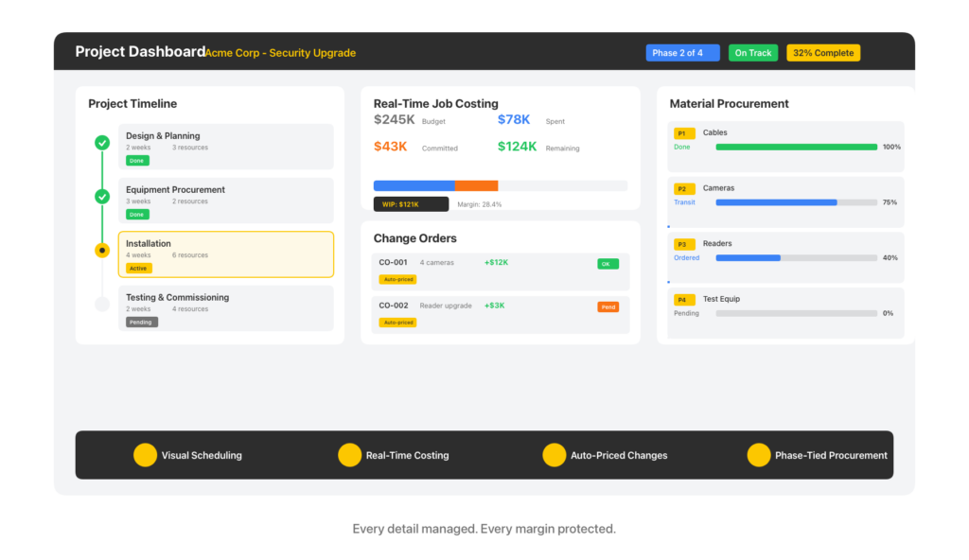Select the active Installation timeline marker

click(x=102, y=251)
